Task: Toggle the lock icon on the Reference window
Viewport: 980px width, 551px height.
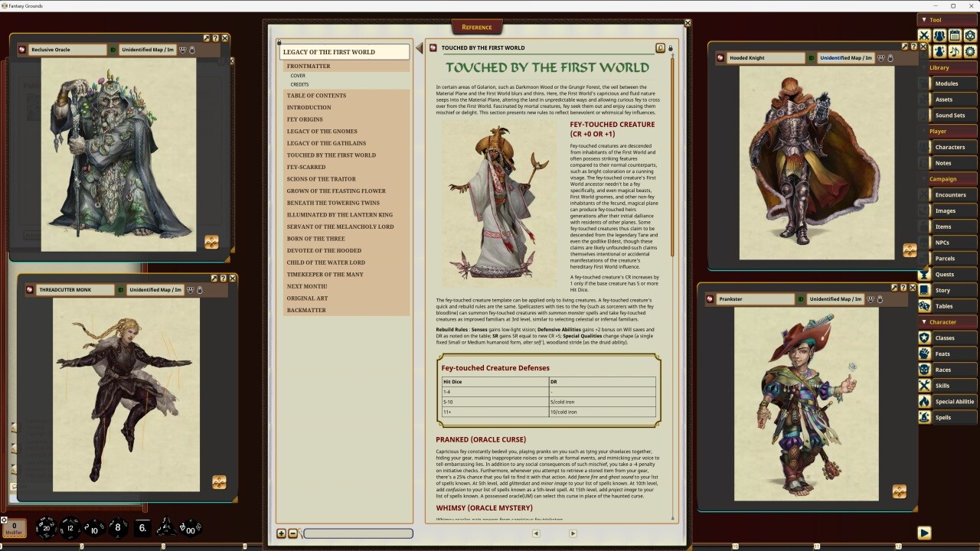Action: click(x=670, y=47)
